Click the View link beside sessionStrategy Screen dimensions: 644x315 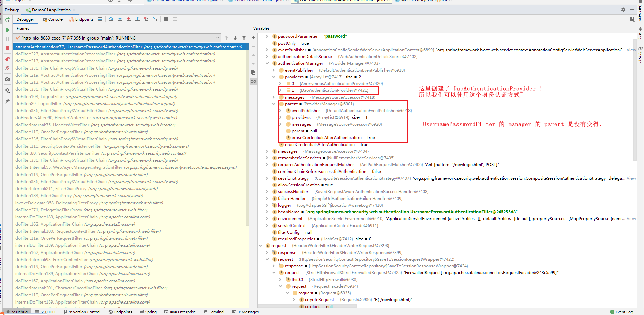pyautogui.click(x=631, y=178)
